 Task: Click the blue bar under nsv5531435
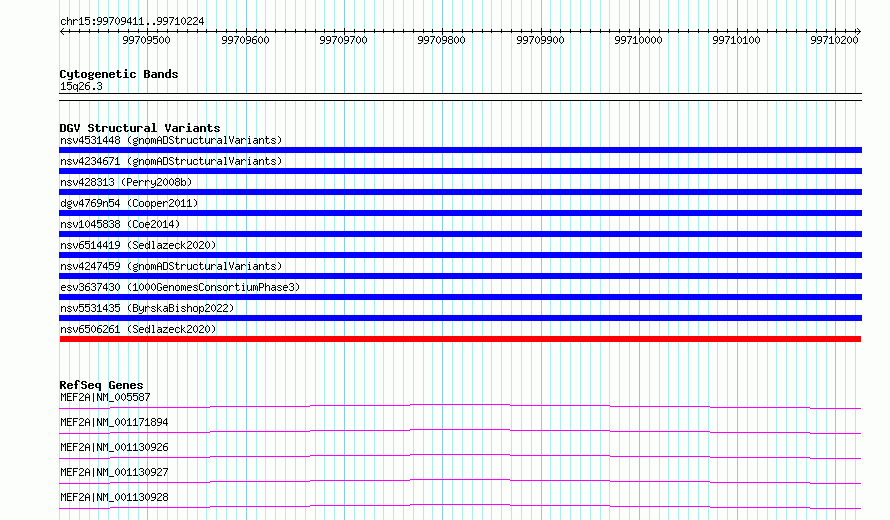pos(460,318)
